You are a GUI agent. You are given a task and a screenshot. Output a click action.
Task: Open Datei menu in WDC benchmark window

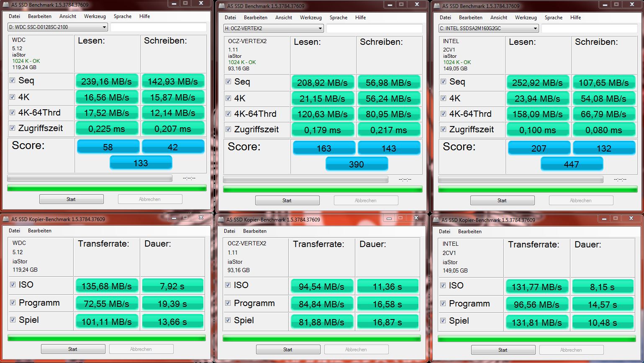[x=14, y=16]
